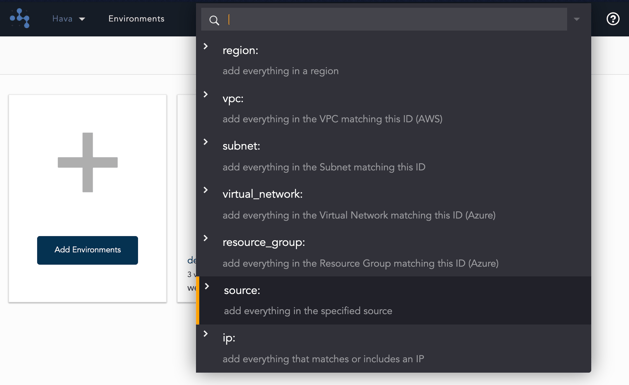The width and height of the screenshot is (629, 385).
Task: Select the resource_group: suggestion
Action: (394, 252)
